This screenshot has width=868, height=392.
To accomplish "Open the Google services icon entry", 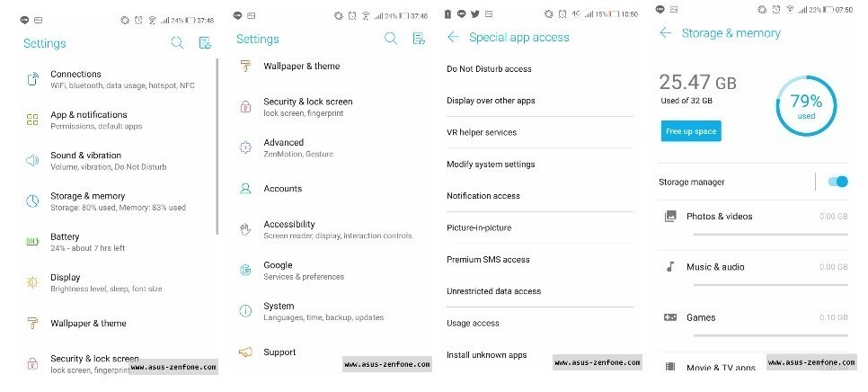I will [245, 271].
